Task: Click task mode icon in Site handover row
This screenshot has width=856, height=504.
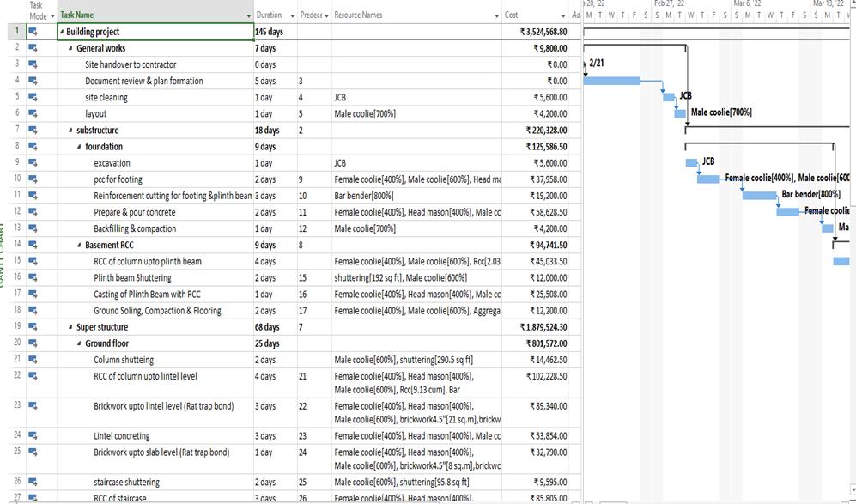Action: point(33,64)
